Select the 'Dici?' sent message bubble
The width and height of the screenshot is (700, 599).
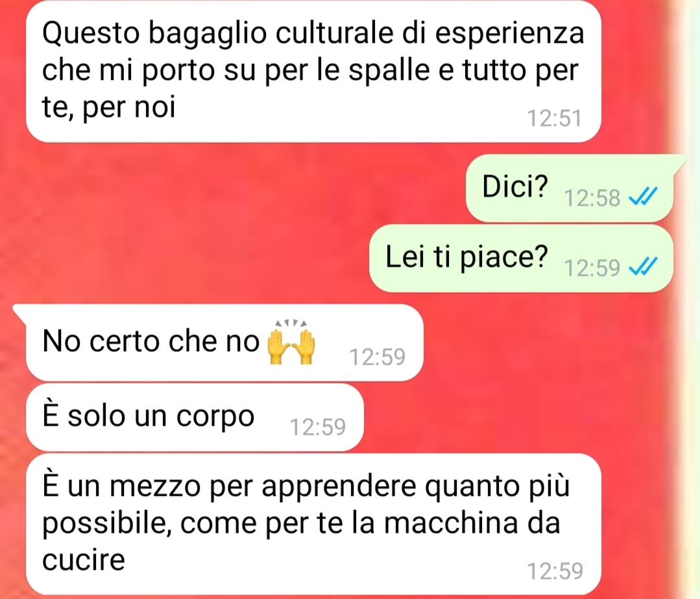click(570, 188)
